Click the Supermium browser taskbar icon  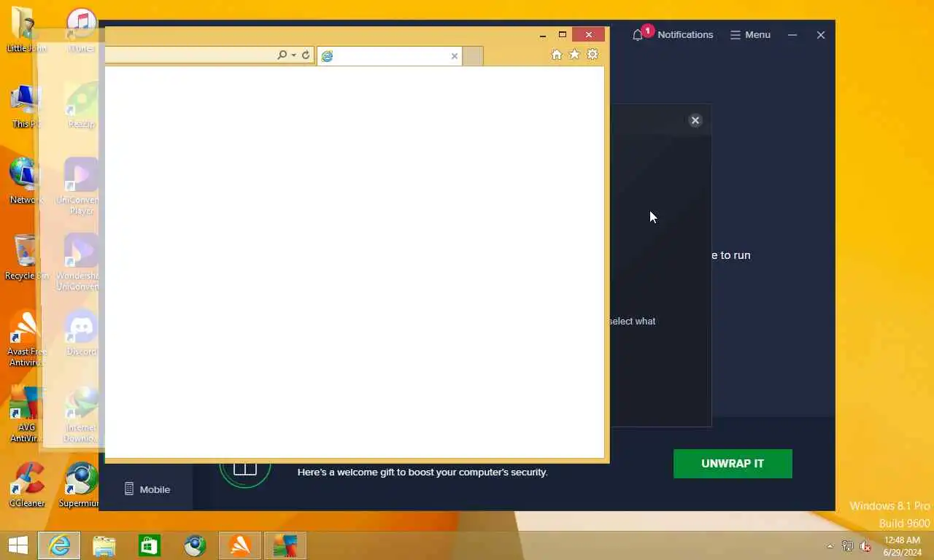195,545
